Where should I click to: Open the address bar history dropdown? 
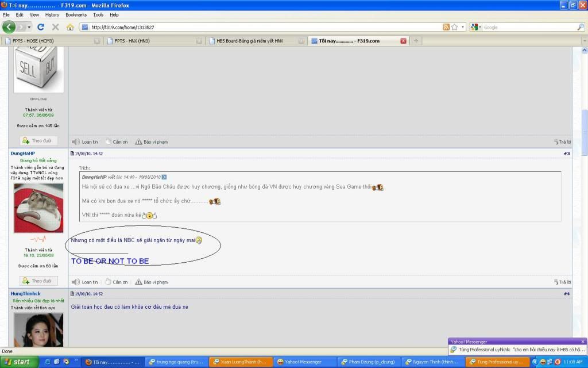coord(462,27)
